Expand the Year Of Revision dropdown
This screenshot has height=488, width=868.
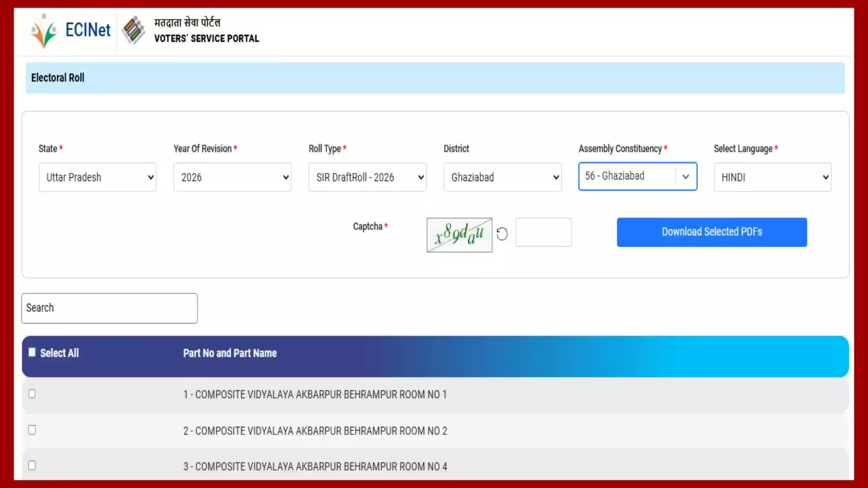[232, 177]
